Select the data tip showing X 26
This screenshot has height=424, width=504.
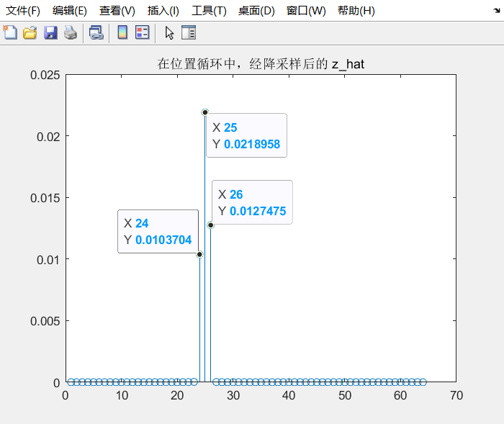tap(252, 202)
